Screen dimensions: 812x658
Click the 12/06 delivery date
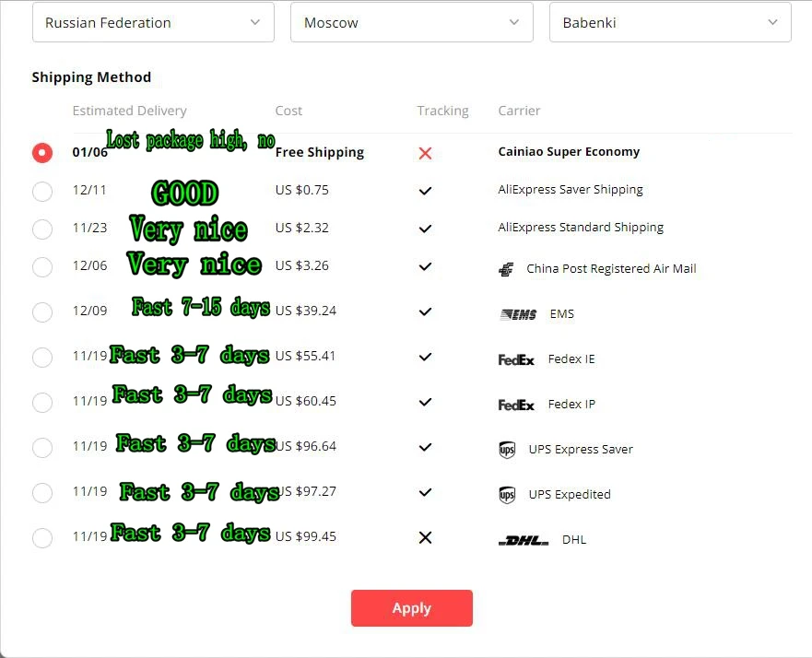tap(89, 265)
